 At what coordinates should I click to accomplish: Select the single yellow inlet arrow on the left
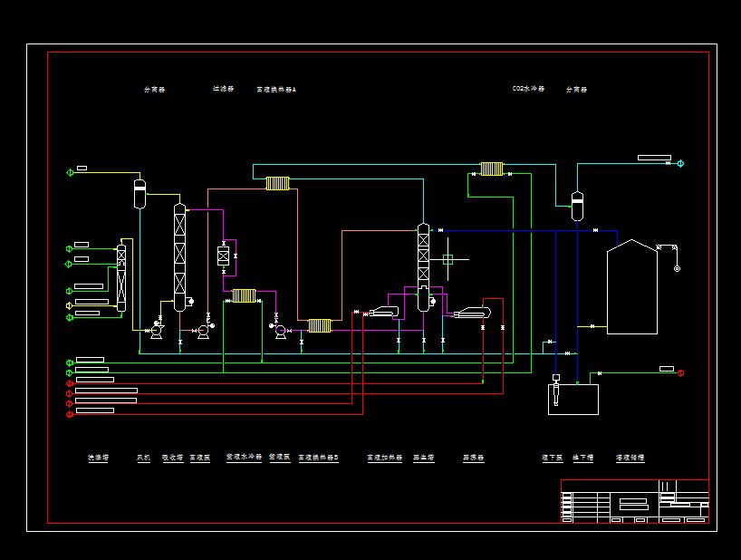[x=69, y=305]
